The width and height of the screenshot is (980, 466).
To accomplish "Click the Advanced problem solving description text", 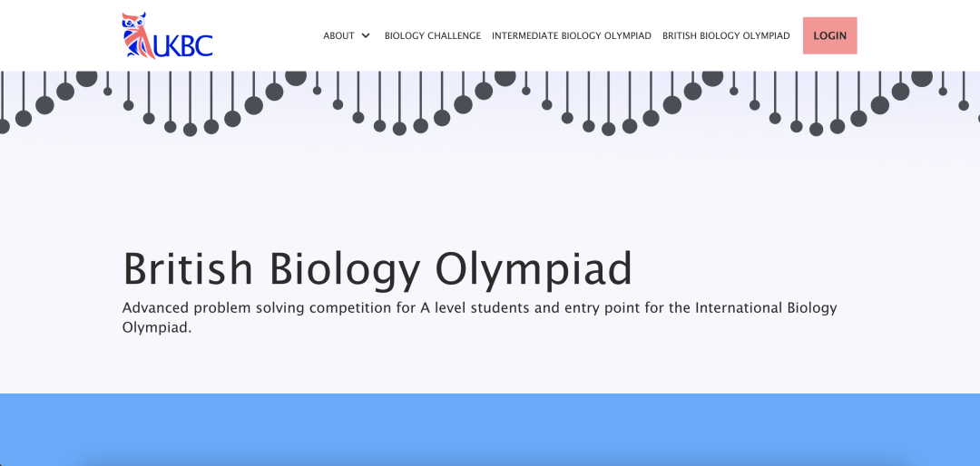I will click(x=479, y=317).
